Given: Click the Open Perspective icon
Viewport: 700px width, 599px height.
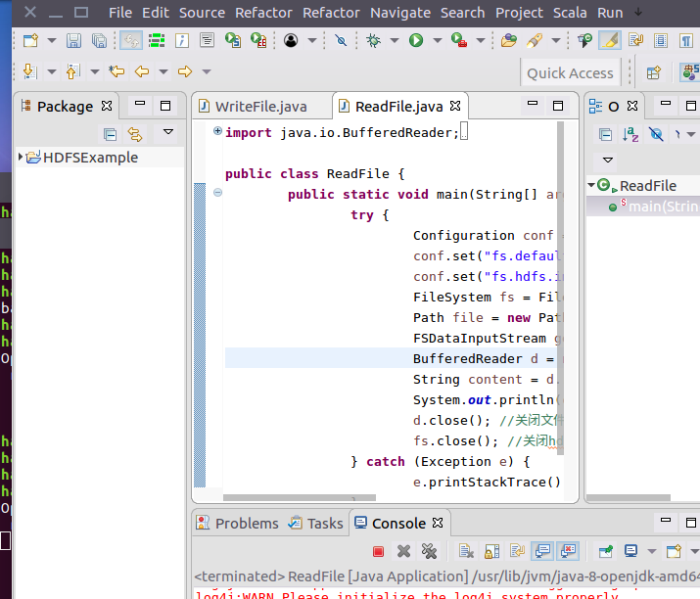Looking at the screenshot, I should pyautogui.click(x=654, y=72).
